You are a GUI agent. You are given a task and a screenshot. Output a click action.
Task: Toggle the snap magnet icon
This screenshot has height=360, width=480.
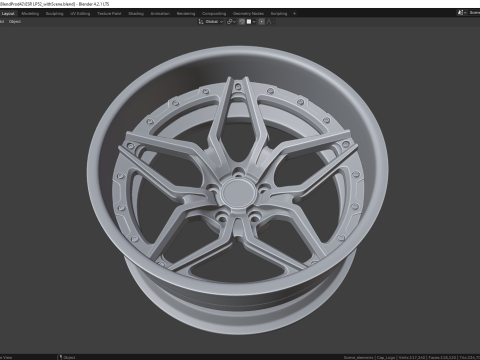tap(242, 22)
